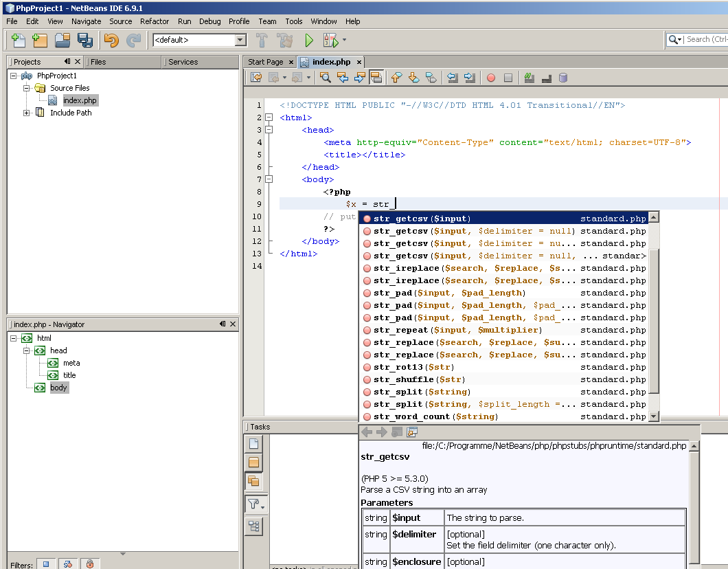This screenshot has width=728, height=569.
Task: Collapse the html node in Navigator
Action: tap(14, 338)
